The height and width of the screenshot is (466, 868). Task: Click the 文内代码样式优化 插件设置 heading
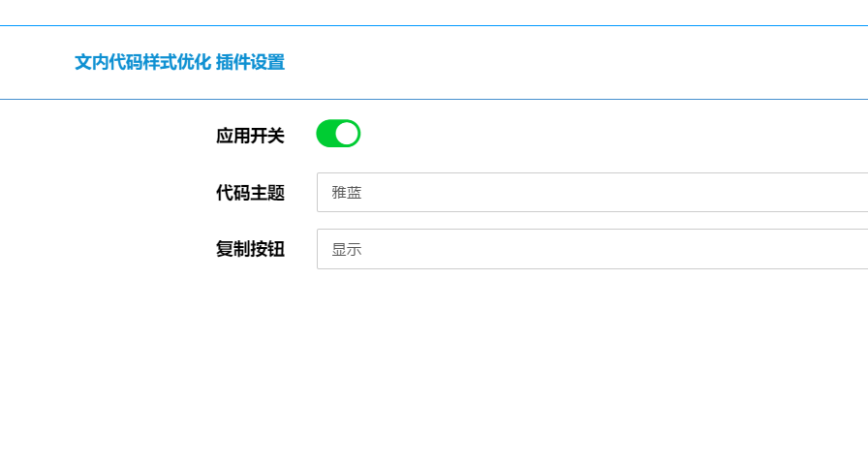[x=180, y=62]
